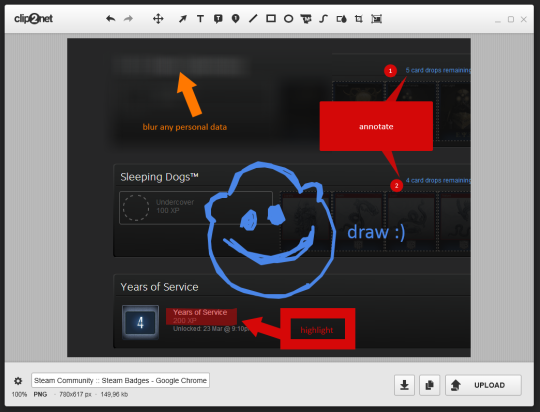This screenshot has height=412, width=540.
Task: Select the freehand curve drawing tool
Action: tap(323, 19)
